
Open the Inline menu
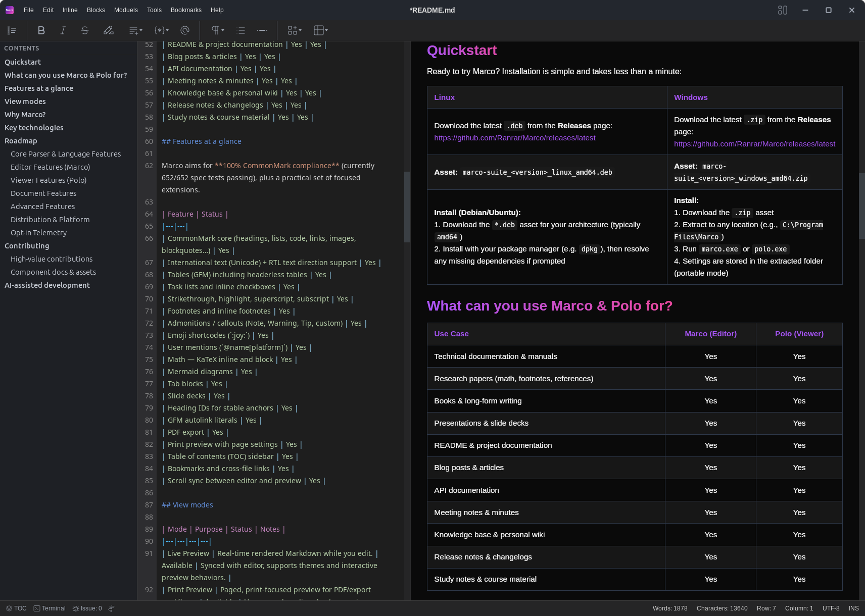click(x=70, y=10)
